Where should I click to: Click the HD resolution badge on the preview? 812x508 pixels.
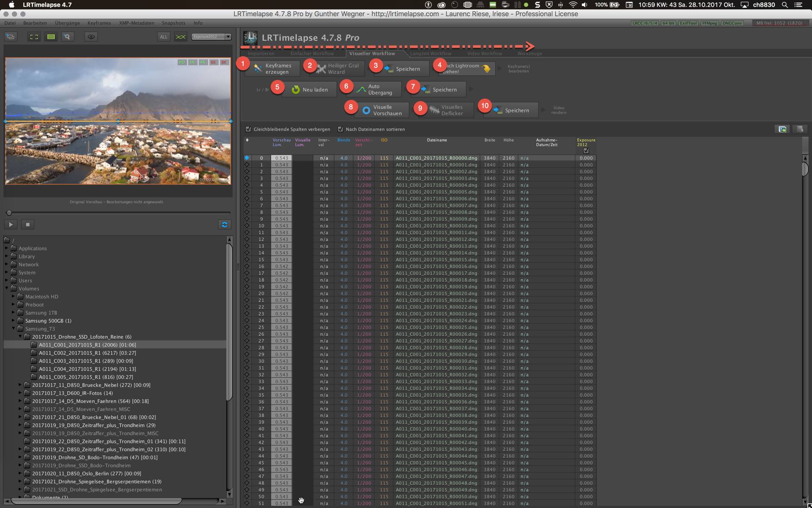pyautogui.click(x=182, y=62)
